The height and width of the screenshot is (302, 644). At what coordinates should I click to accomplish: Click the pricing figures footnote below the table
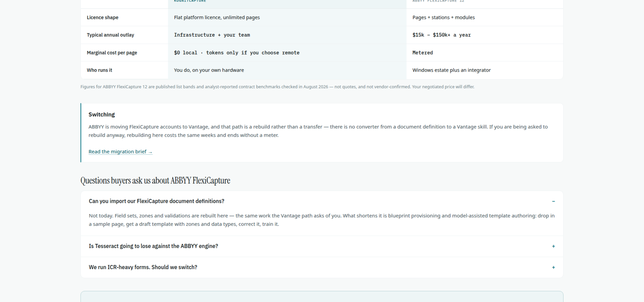277,87
